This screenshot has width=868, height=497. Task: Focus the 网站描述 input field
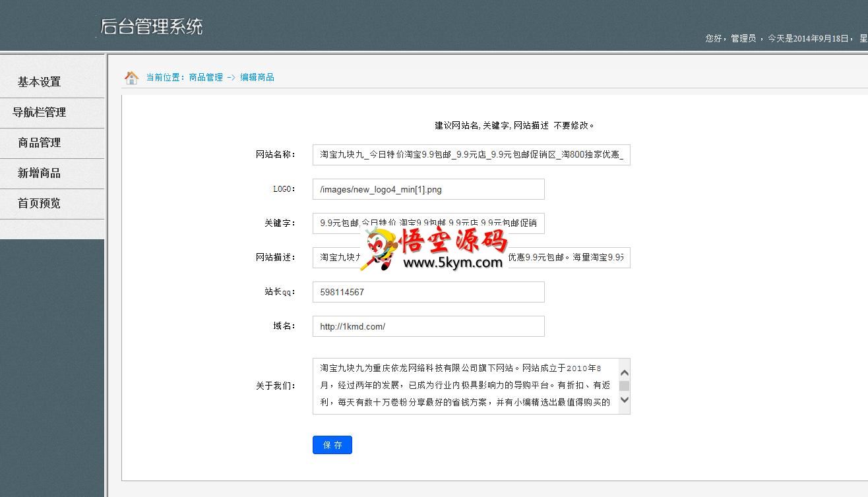472,258
